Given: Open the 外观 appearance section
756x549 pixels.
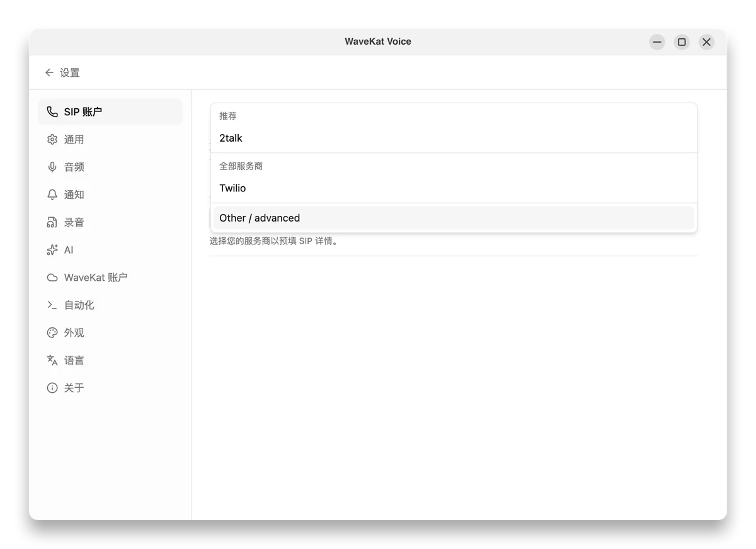Looking at the screenshot, I should [110, 333].
